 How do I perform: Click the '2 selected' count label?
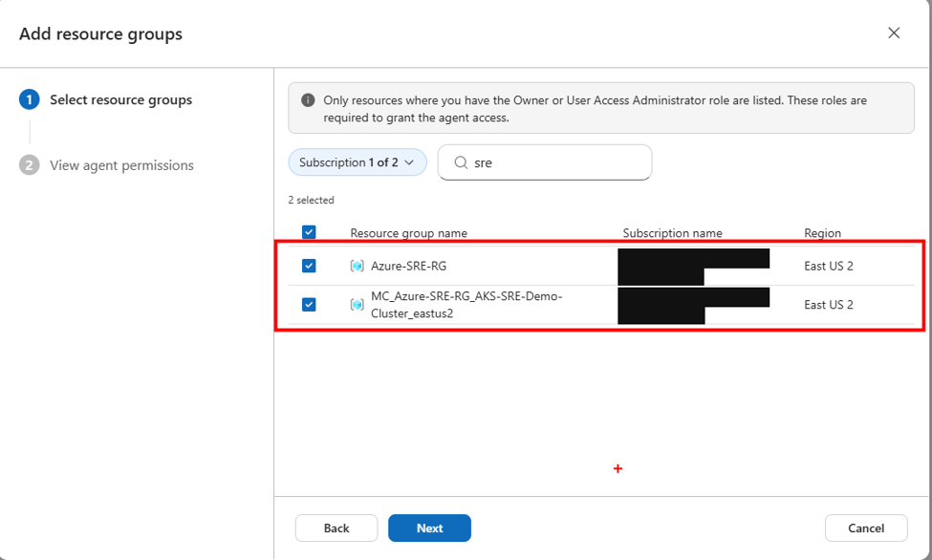[x=311, y=200]
